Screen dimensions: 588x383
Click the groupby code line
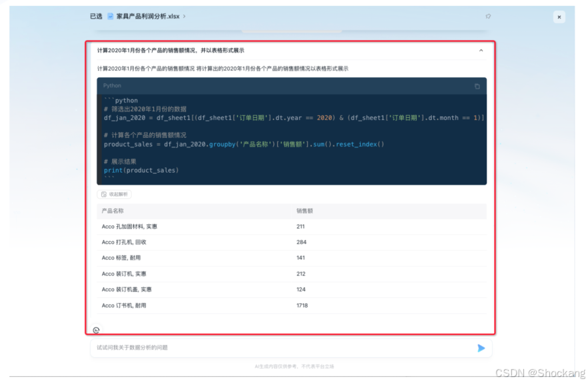coord(244,145)
